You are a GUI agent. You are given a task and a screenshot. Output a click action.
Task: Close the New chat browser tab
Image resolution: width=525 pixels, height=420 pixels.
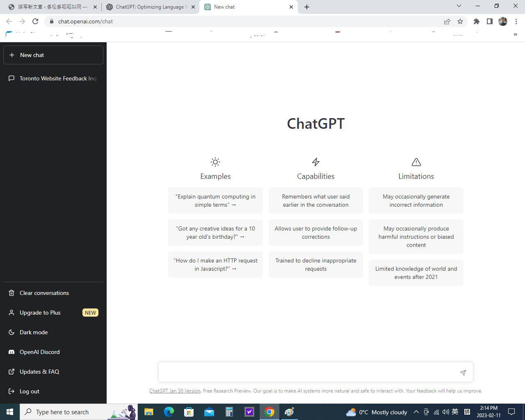(291, 7)
